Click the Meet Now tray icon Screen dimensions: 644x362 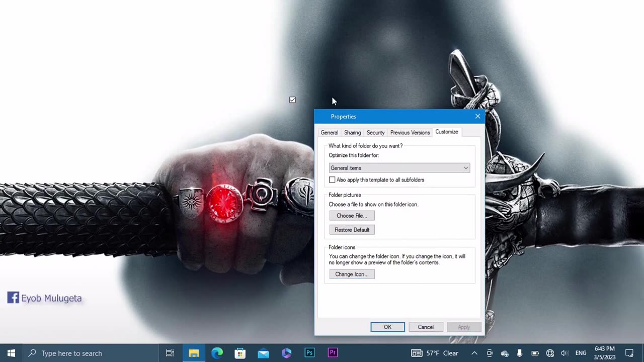(490, 353)
